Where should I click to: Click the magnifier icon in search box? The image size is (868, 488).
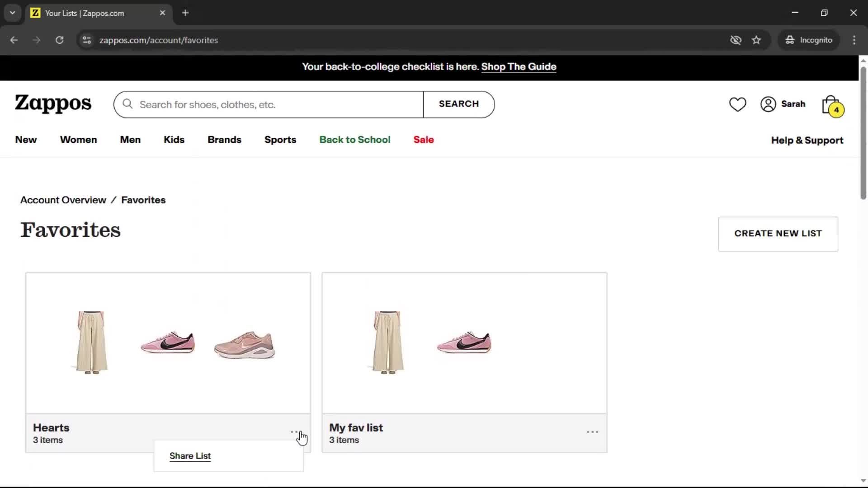coord(127,104)
